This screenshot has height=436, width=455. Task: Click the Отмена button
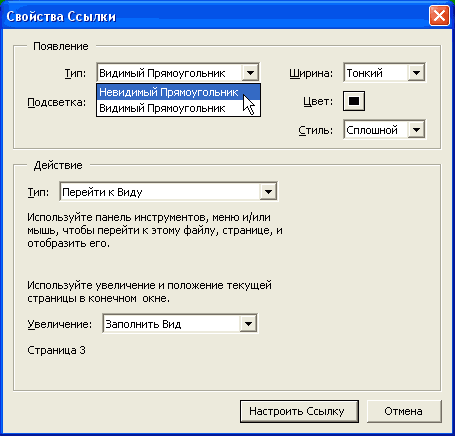(404, 411)
